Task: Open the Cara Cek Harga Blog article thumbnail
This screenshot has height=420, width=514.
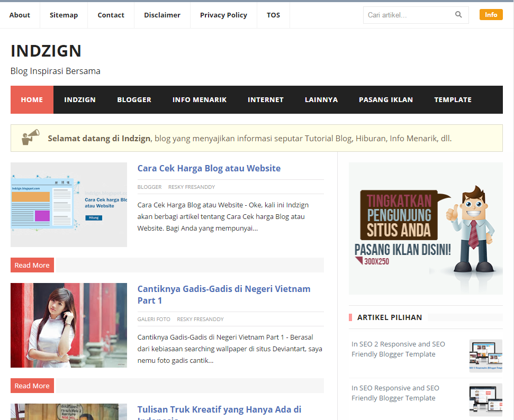Action: (x=69, y=204)
